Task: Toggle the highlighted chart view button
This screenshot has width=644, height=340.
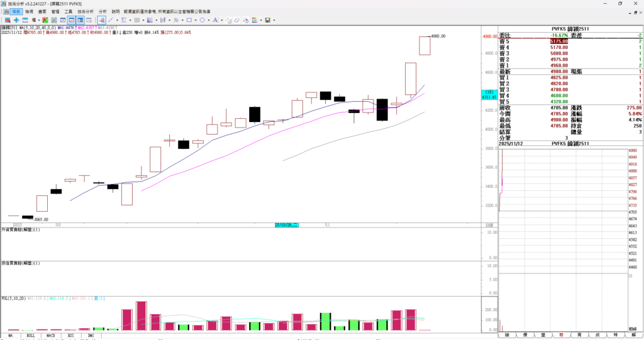Action: click(x=72, y=20)
